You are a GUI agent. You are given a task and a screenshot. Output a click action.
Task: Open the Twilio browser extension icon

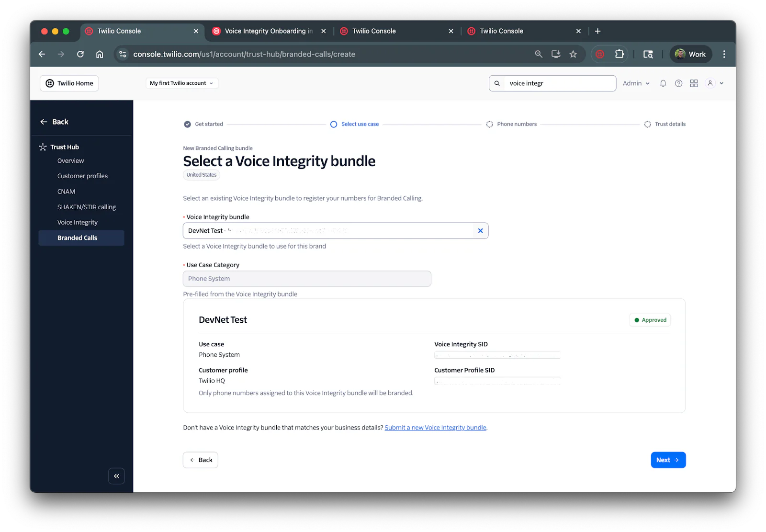[599, 54]
